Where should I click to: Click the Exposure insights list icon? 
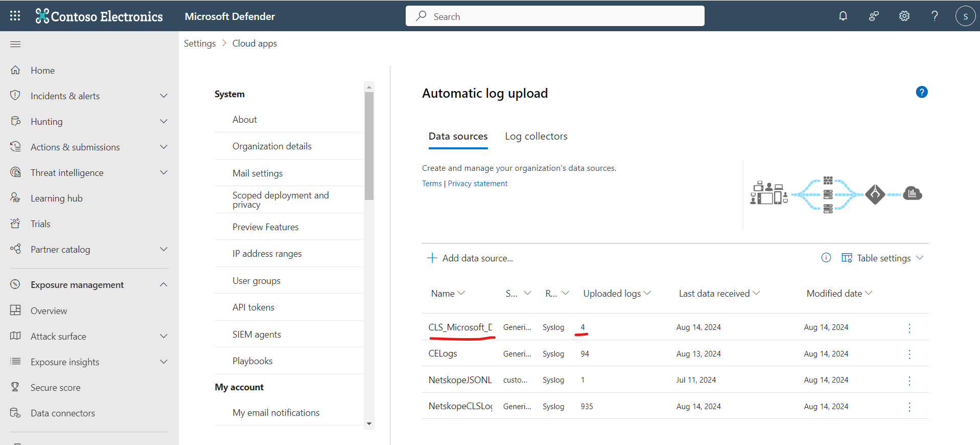coord(15,362)
